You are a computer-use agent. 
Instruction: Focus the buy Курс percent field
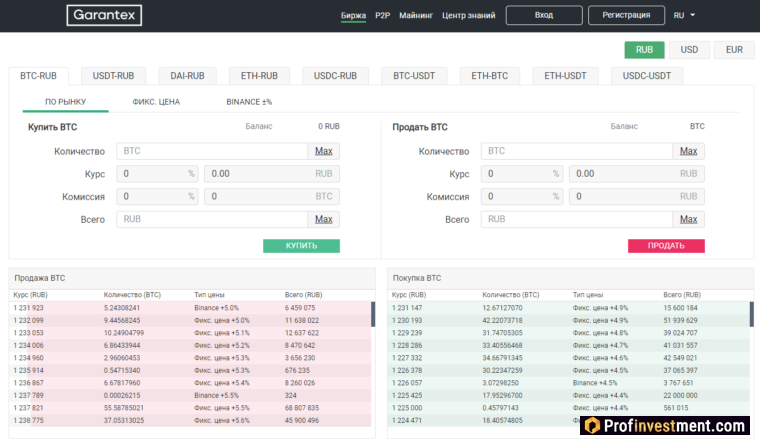pyautogui.click(x=157, y=174)
